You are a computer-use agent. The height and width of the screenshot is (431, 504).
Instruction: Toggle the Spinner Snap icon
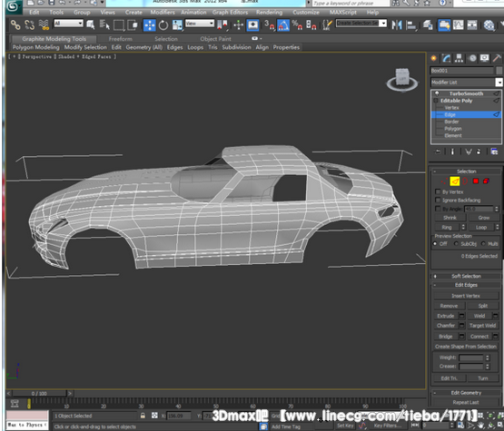[311, 25]
